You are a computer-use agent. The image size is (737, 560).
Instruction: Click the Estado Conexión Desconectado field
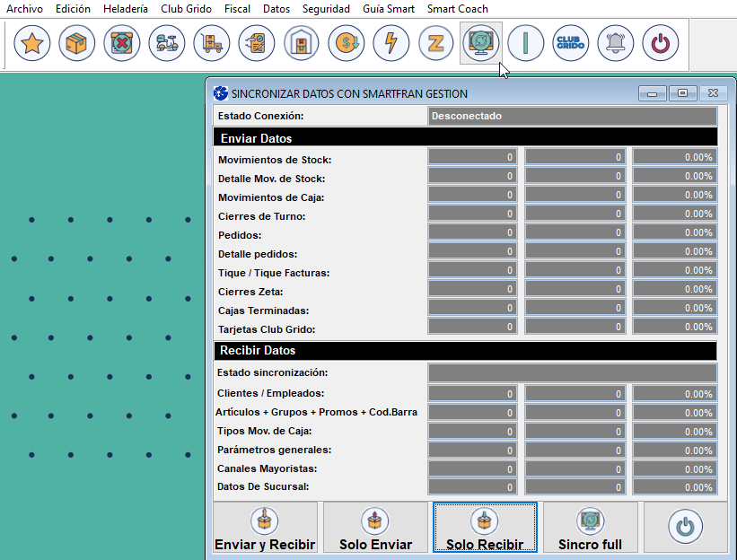tap(573, 116)
